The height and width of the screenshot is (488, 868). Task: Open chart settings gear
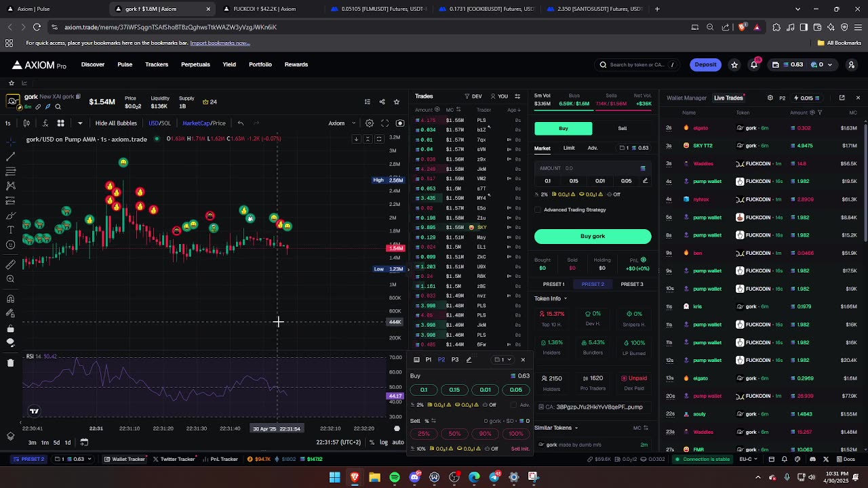pyautogui.click(x=370, y=123)
